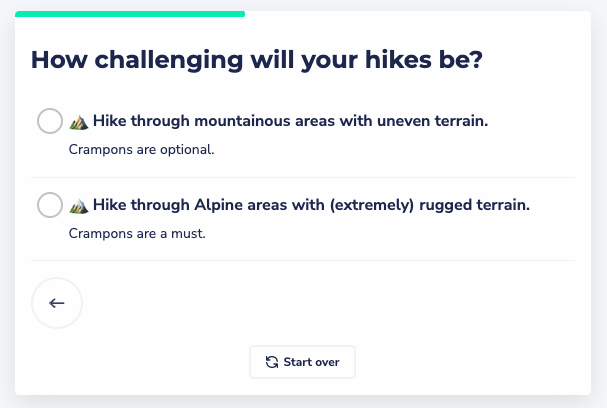Go back using the left arrow icon

click(x=57, y=303)
